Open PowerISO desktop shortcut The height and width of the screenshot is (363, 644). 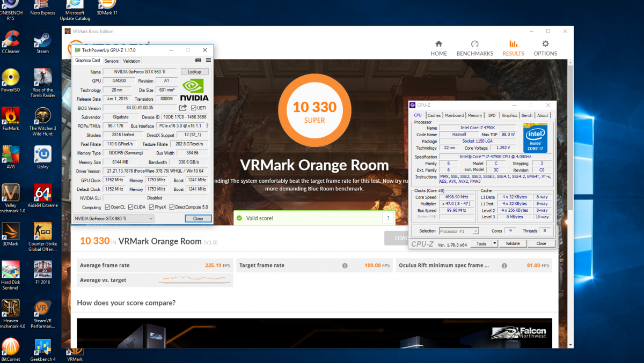tap(11, 80)
